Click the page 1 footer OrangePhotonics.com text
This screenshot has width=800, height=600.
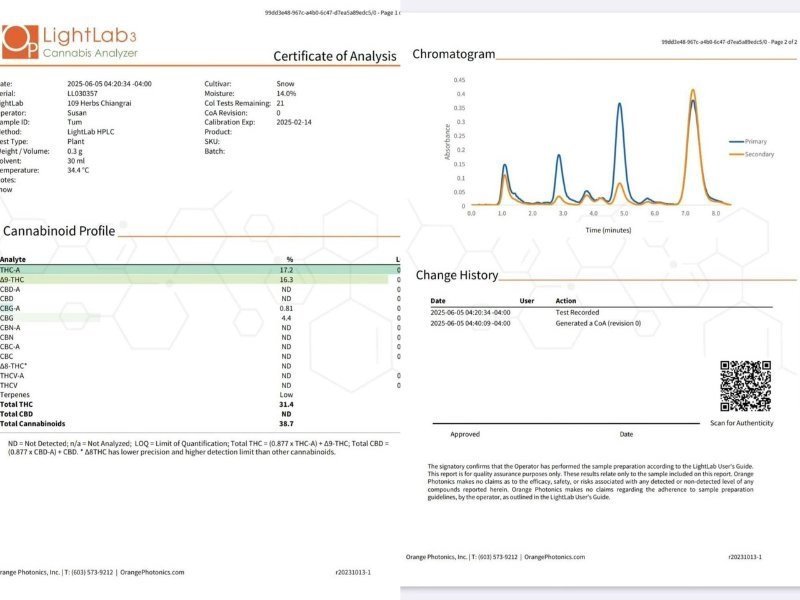pyautogui.click(x=152, y=572)
